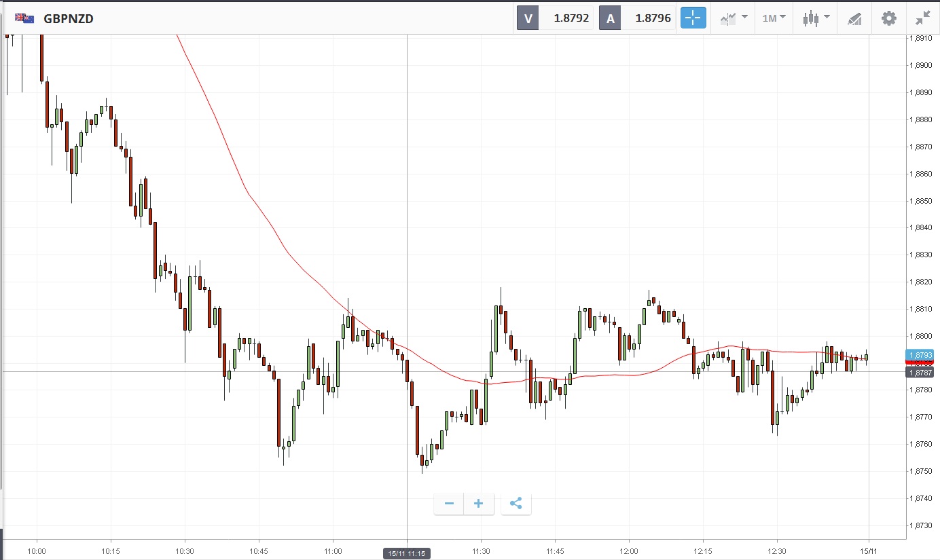
Task: Click the V sell price 1.8792 button
Action: [x=556, y=18]
